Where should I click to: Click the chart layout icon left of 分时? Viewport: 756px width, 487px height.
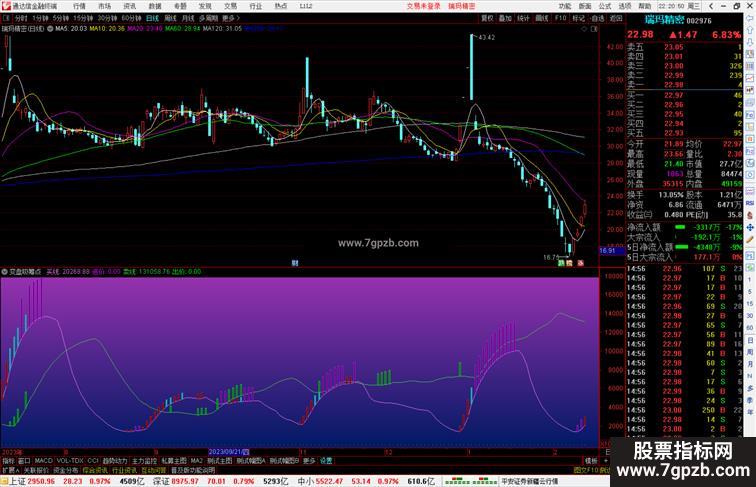point(6,18)
